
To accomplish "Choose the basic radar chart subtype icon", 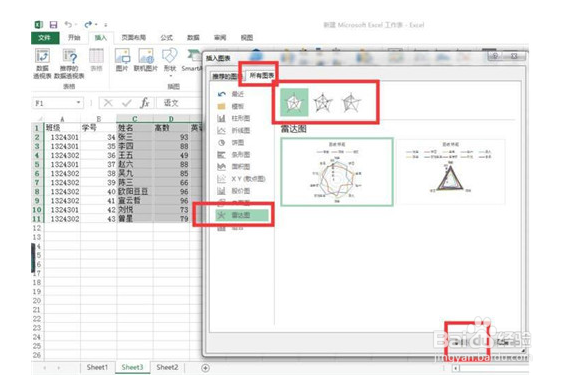I will coord(294,102).
